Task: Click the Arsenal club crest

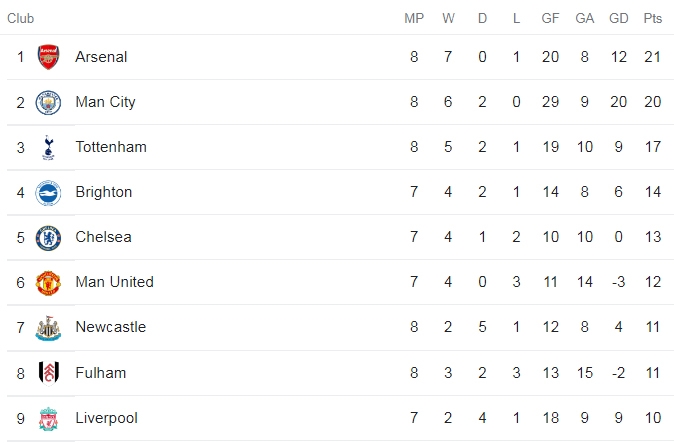Action: pyautogui.click(x=48, y=57)
